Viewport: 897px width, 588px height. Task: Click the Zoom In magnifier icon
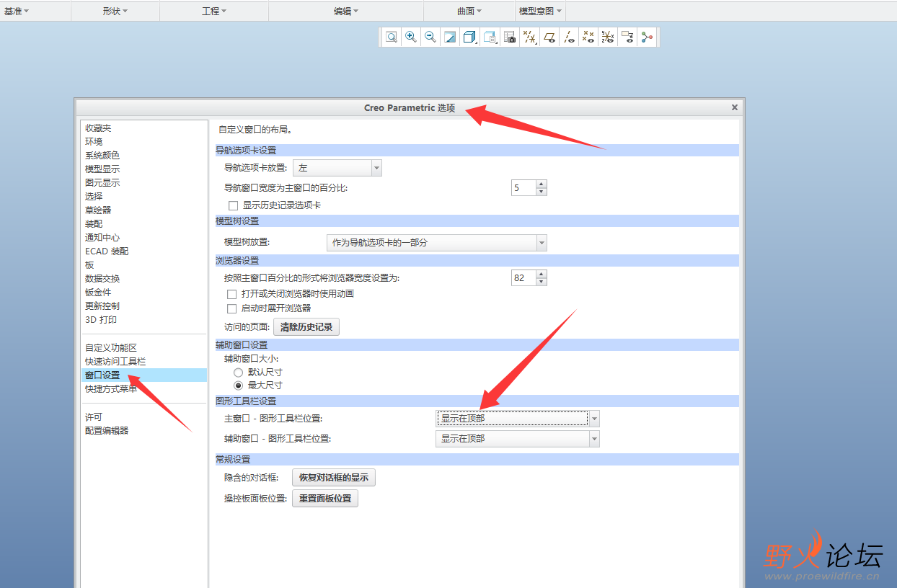[x=411, y=37]
